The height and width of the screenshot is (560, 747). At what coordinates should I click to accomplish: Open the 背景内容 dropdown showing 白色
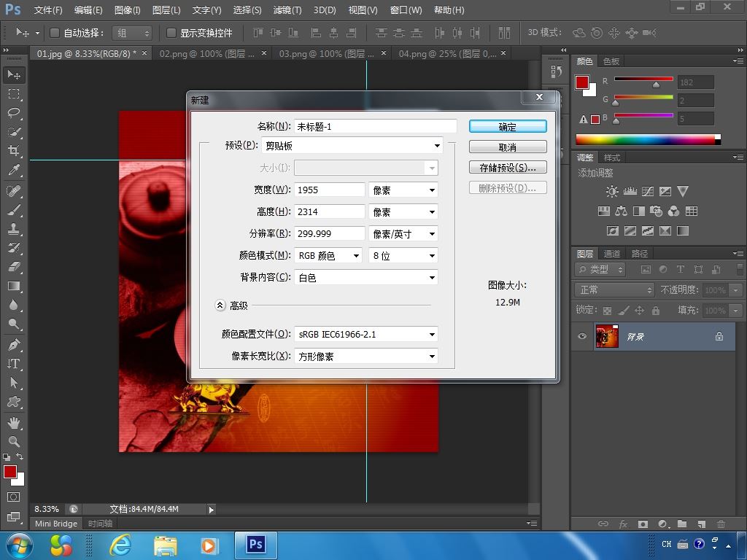pos(366,278)
